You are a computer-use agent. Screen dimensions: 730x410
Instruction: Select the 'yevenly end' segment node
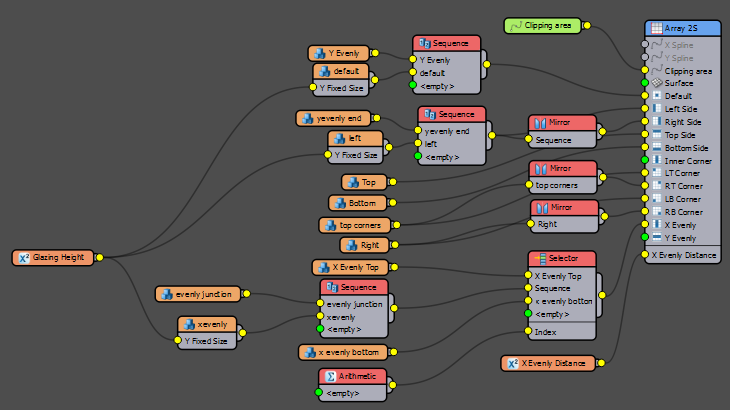pos(333,119)
